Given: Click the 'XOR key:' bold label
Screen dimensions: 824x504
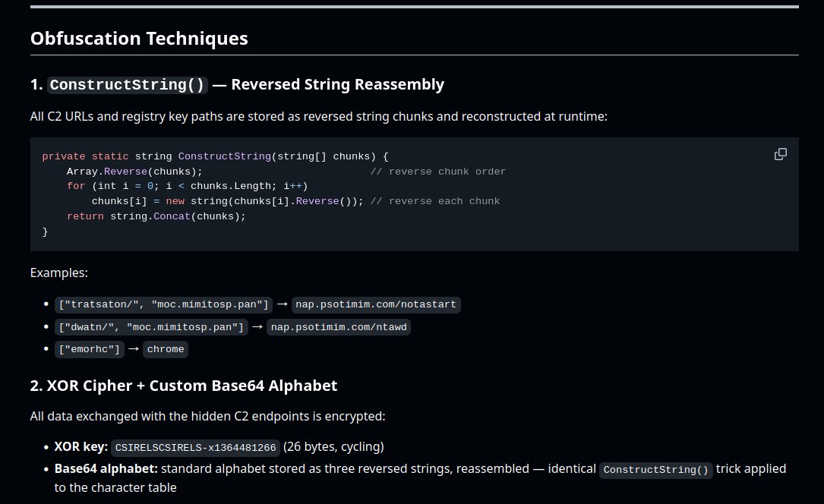Looking at the screenshot, I should click(81, 447).
